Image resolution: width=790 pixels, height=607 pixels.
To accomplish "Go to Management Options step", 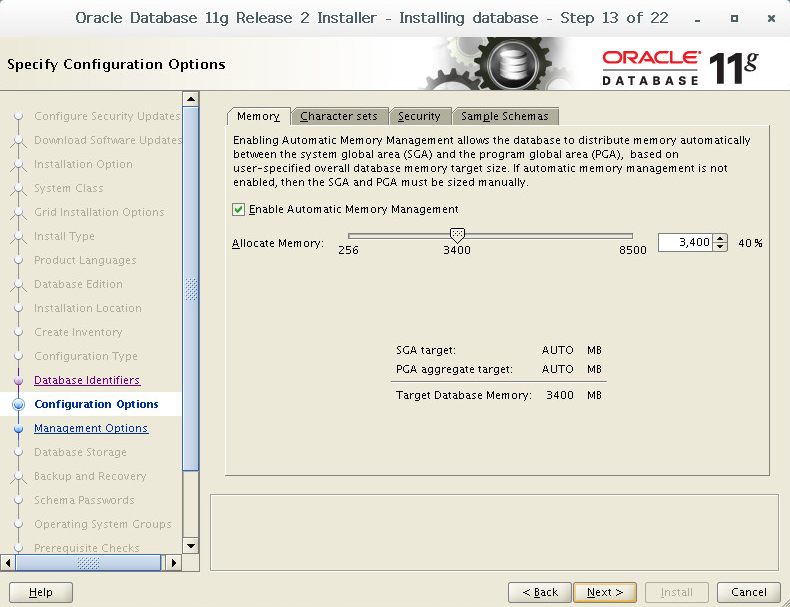I will click(91, 428).
